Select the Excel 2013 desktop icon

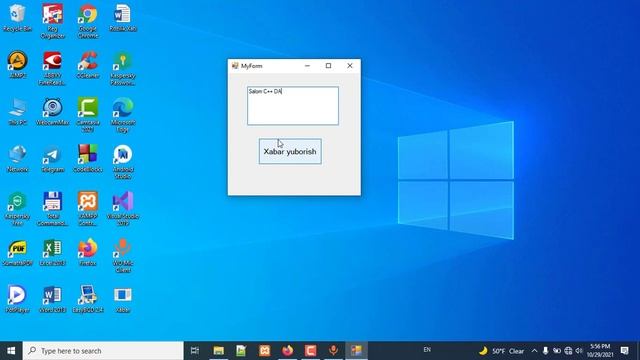click(x=53, y=252)
